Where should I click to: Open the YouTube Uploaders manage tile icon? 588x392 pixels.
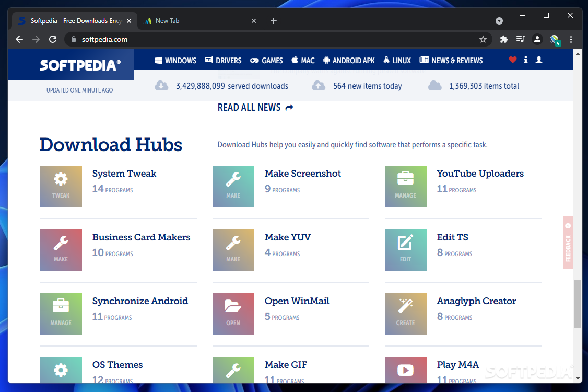405,186
